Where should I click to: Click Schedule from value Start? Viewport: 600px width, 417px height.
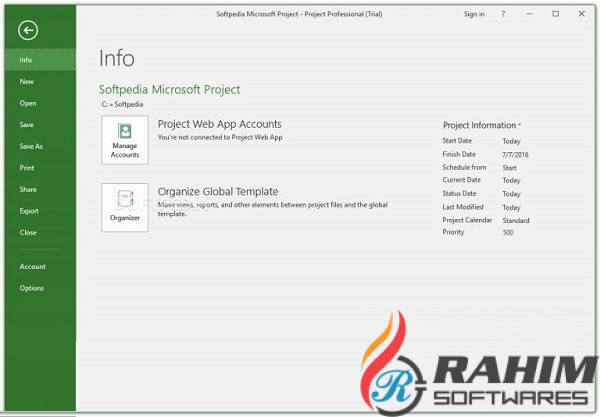[509, 168]
